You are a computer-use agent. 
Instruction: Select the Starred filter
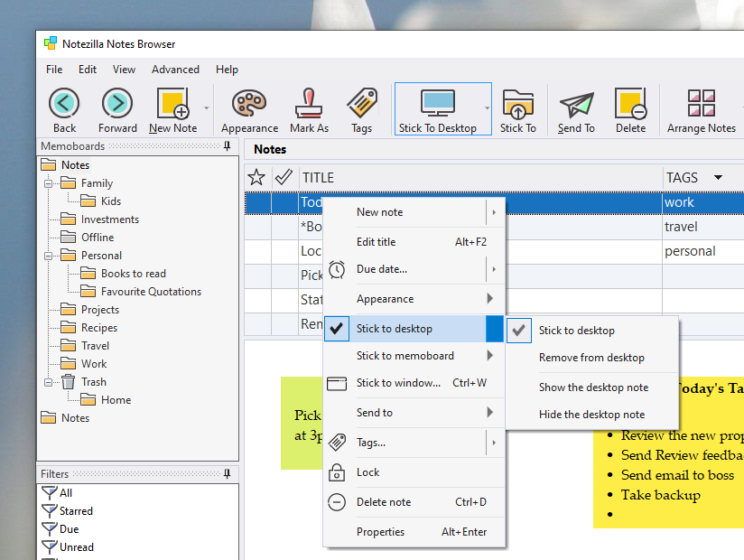coord(67,510)
